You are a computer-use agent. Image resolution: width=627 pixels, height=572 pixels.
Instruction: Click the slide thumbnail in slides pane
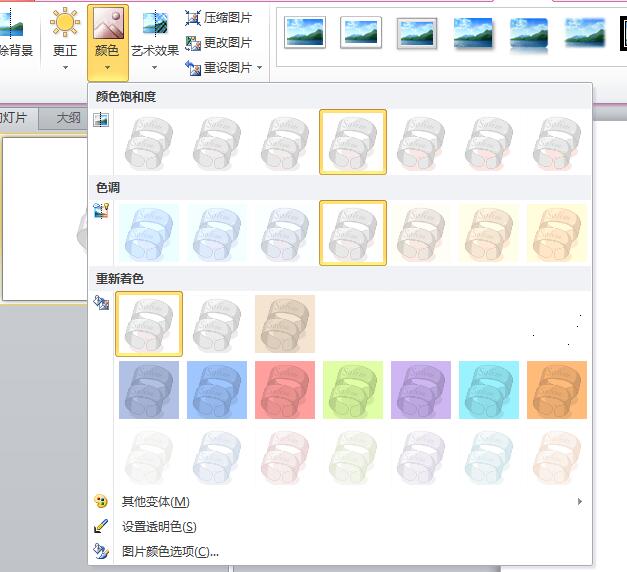45,219
